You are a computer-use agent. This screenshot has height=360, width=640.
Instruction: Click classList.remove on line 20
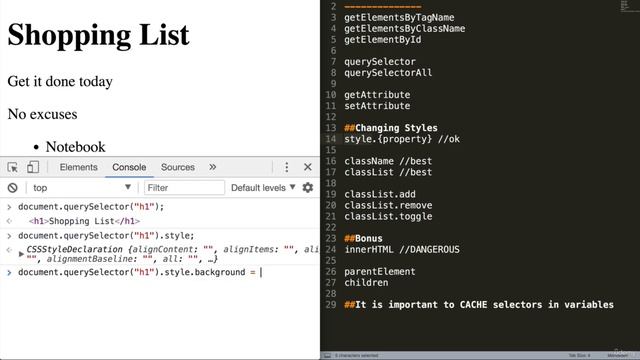388,205
